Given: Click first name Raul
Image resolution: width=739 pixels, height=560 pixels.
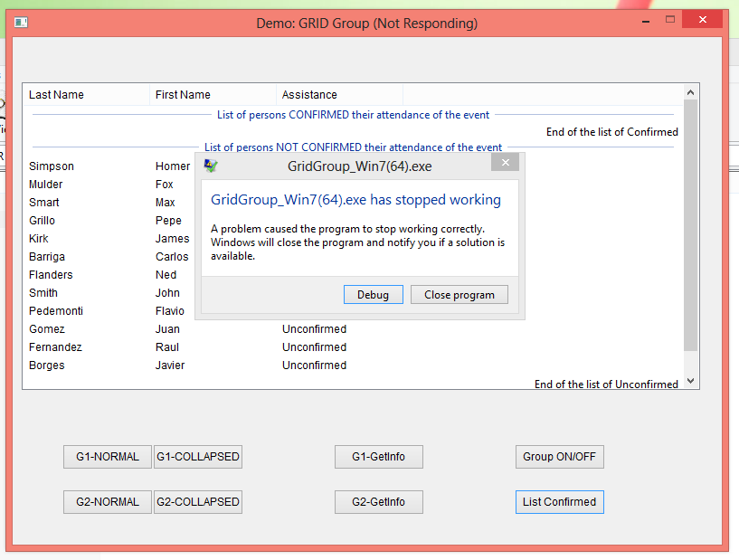Looking at the screenshot, I should click(x=167, y=347).
